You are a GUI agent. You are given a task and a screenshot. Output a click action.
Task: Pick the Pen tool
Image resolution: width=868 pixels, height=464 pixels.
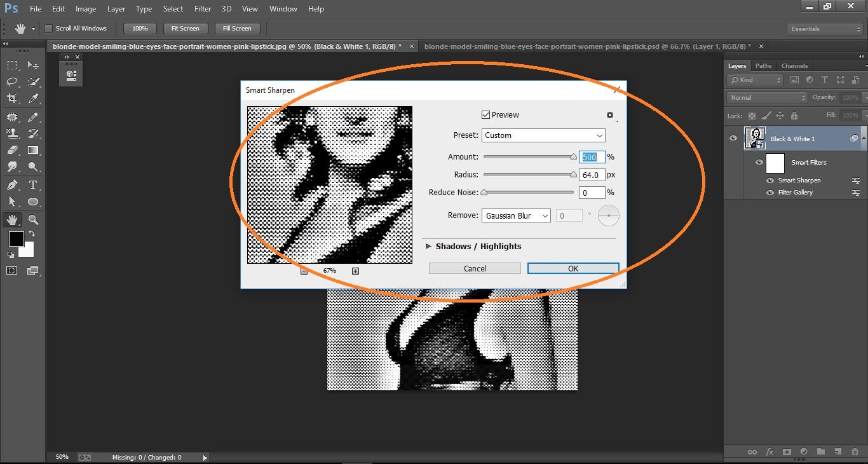11,184
